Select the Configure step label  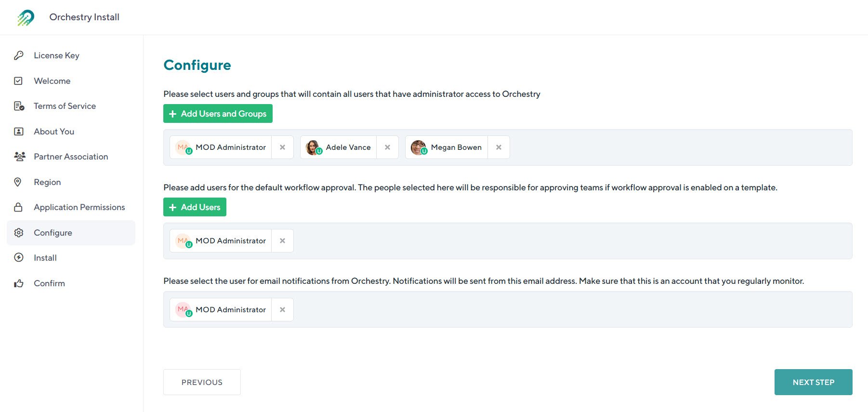tap(53, 233)
